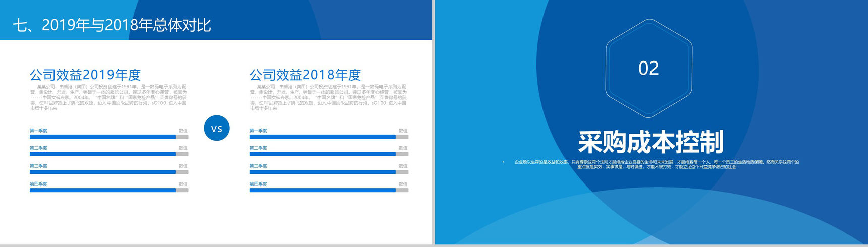Click 数值 label beside 2018 第四季度
This screenshot has width=868, height=247.
tap(403, 184)
